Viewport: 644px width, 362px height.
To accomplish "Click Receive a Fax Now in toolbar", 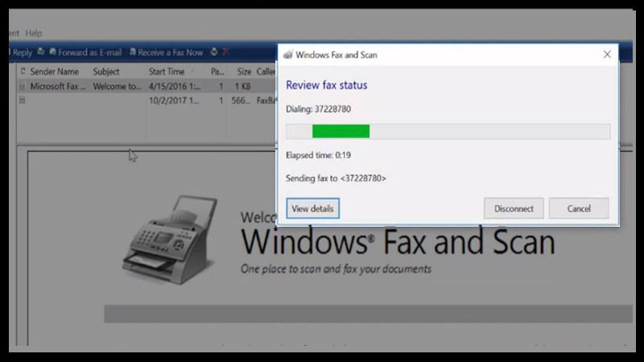I will click(167, 52).
